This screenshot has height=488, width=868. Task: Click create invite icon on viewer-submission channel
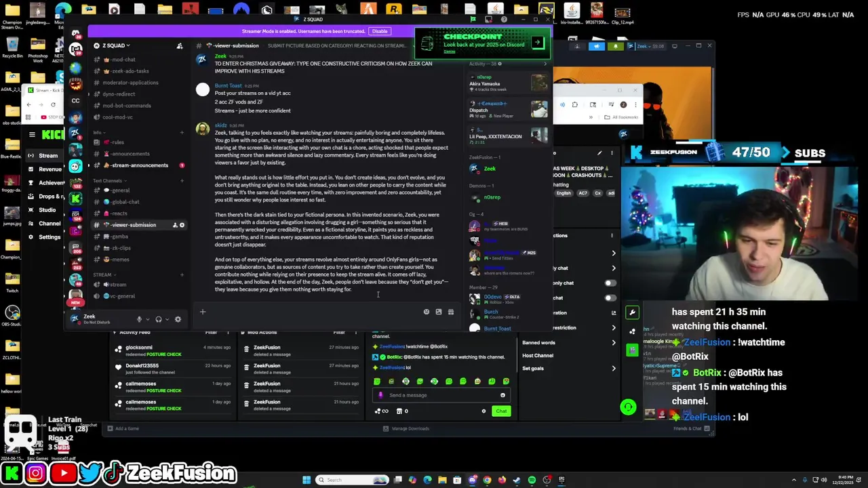175,225
